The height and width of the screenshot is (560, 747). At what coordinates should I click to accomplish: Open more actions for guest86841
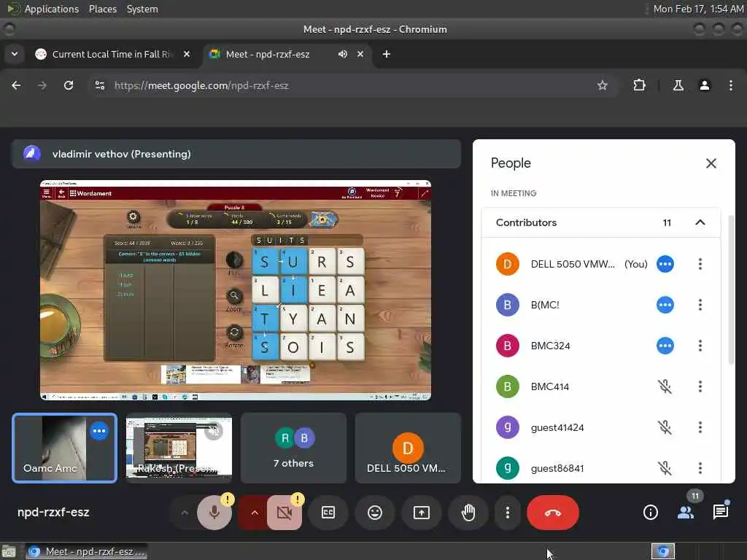coord(700,468)
